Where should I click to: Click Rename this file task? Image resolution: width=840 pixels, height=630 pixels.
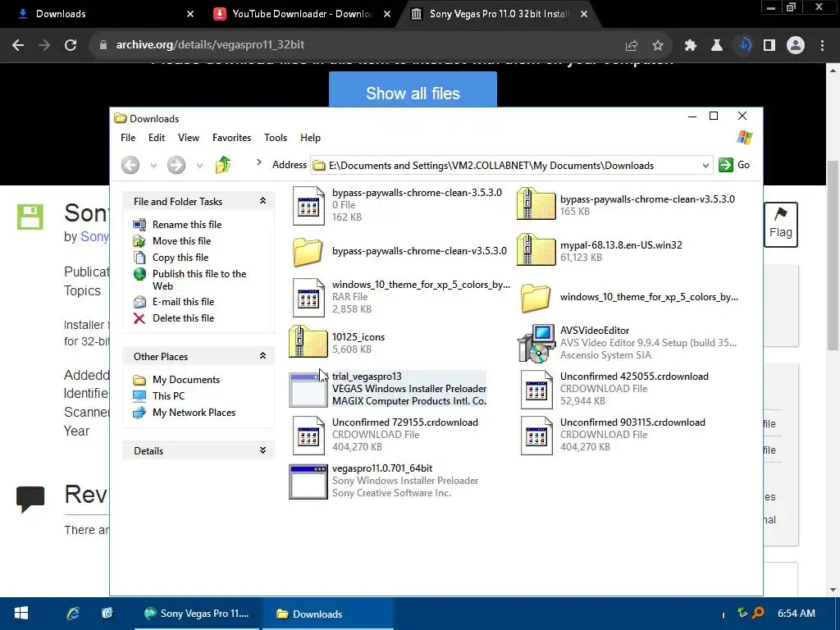tap(187, 225)
